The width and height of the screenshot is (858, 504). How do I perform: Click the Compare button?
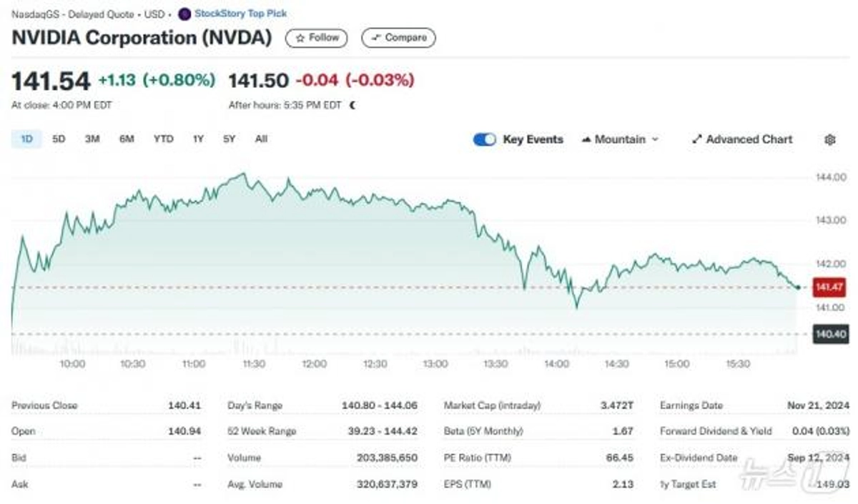coord(398,38)
